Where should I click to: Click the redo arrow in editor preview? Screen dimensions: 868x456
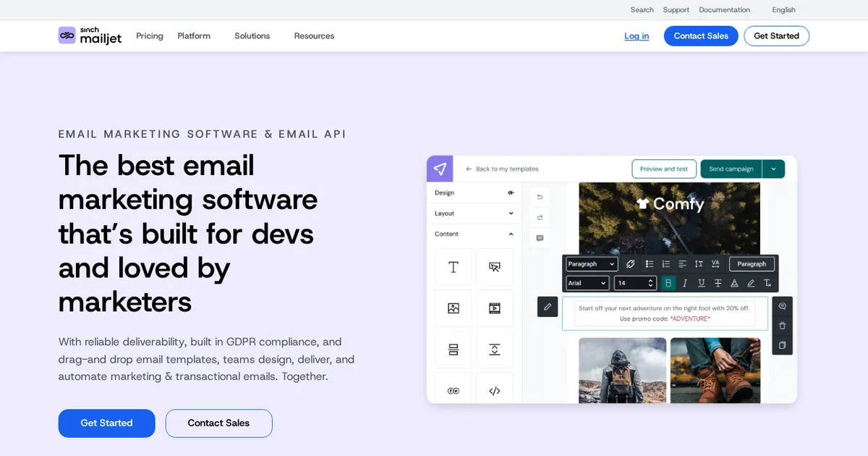pyautogui.click(x=540, y=217)
